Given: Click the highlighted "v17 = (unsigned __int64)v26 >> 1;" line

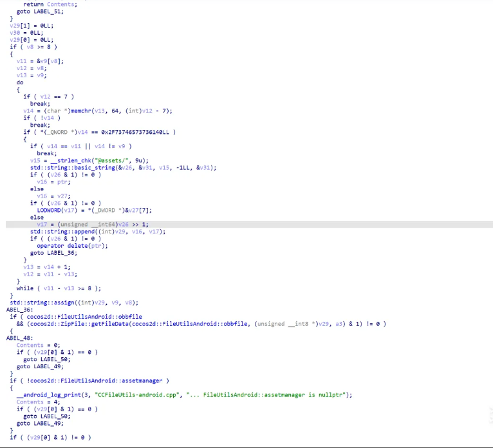Looking at the screenshot, I should 93,225.
